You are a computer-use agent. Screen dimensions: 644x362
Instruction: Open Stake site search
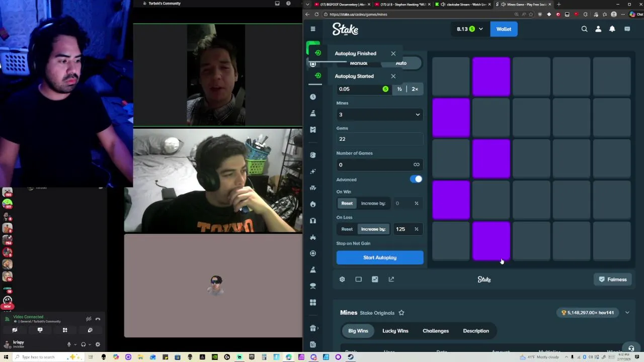(x=584, y=29)
